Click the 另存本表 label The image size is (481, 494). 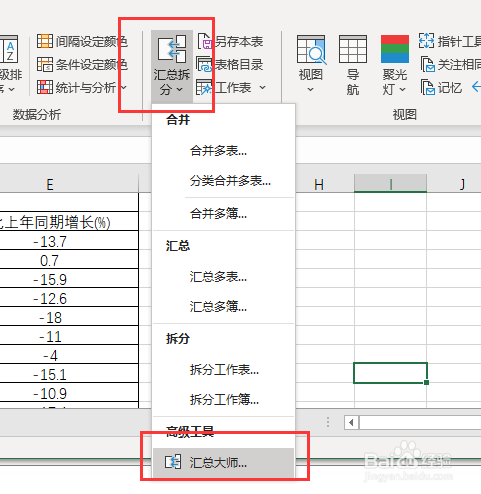pyautogui.click(x=239, y=42)
